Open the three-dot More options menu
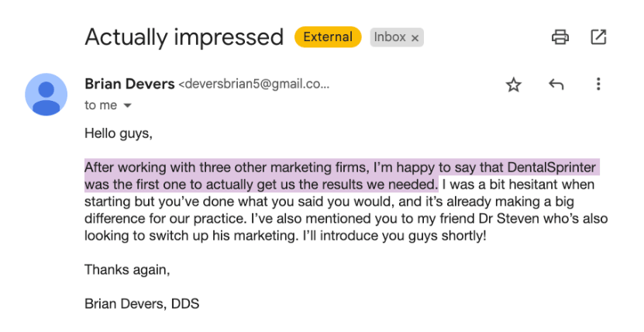Viewport: 644px width, 332px height. coord(598,85)
